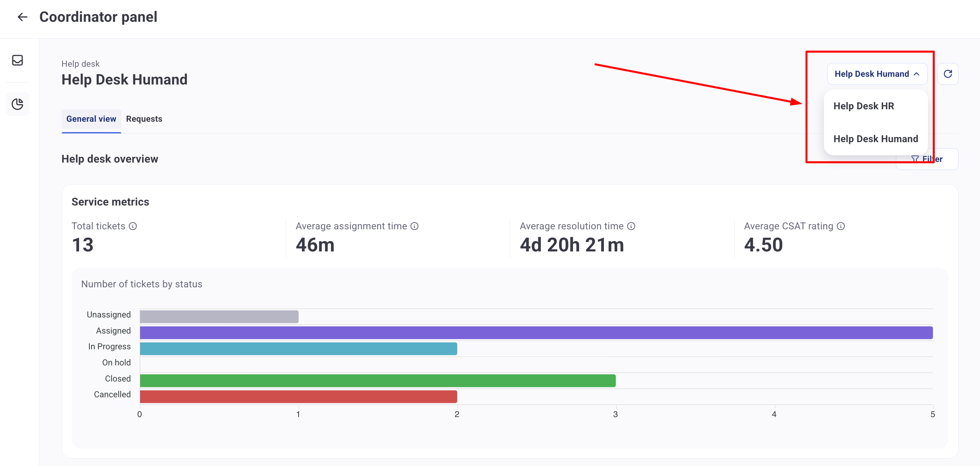Click the back arrow icon
The image size is (980, 466).
point(22,17)
